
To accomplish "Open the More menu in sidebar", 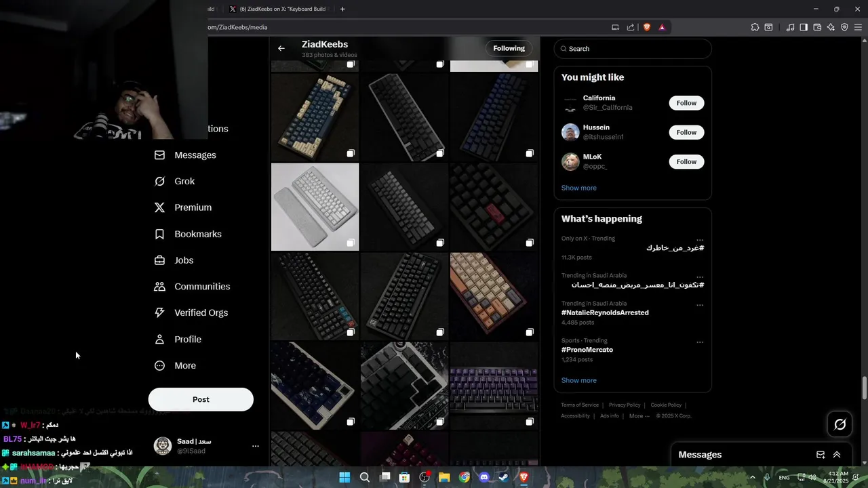I will click(x=175, y=366).
